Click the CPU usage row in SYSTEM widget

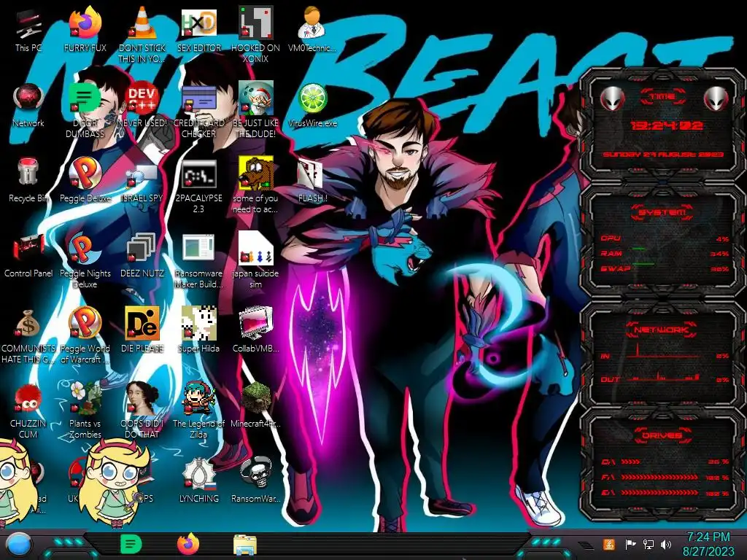pyautogui.click(x=664, y=238)
